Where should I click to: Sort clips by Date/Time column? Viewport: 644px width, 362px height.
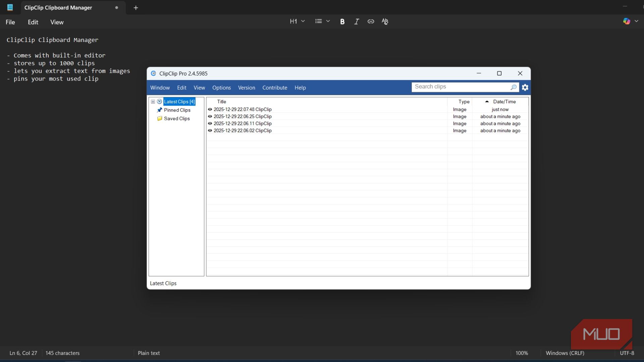pyautogui.click(x=500, y=102)
